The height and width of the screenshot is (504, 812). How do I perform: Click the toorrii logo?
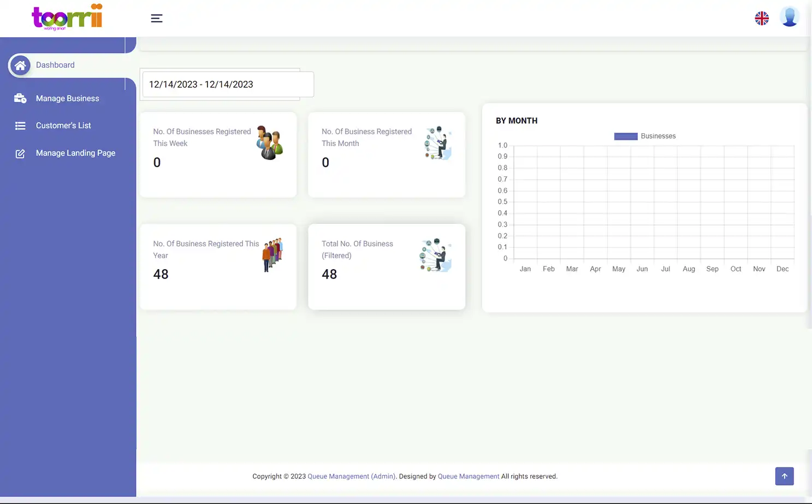[67, 17]
